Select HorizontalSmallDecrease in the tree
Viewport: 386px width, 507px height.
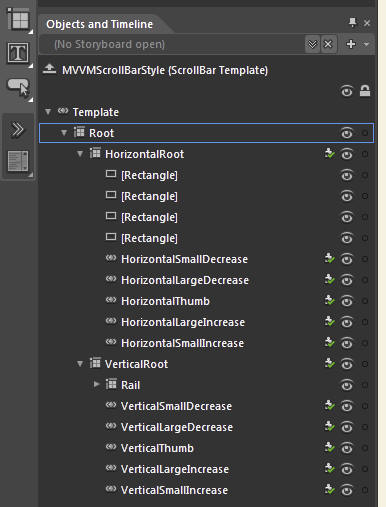pos(184,259)
